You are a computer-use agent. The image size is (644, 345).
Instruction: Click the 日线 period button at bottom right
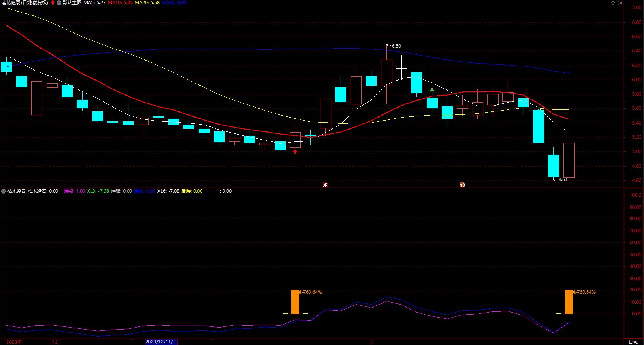tap(633, 342)
